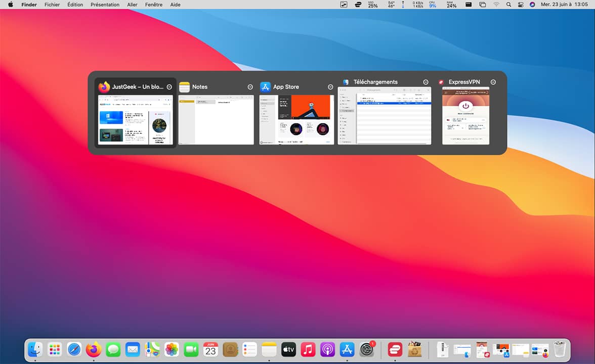Minimize the ExpressVPN window from the switcher
Screen dimensions: 595x364
pyautogui.click(x=493, y=82)
